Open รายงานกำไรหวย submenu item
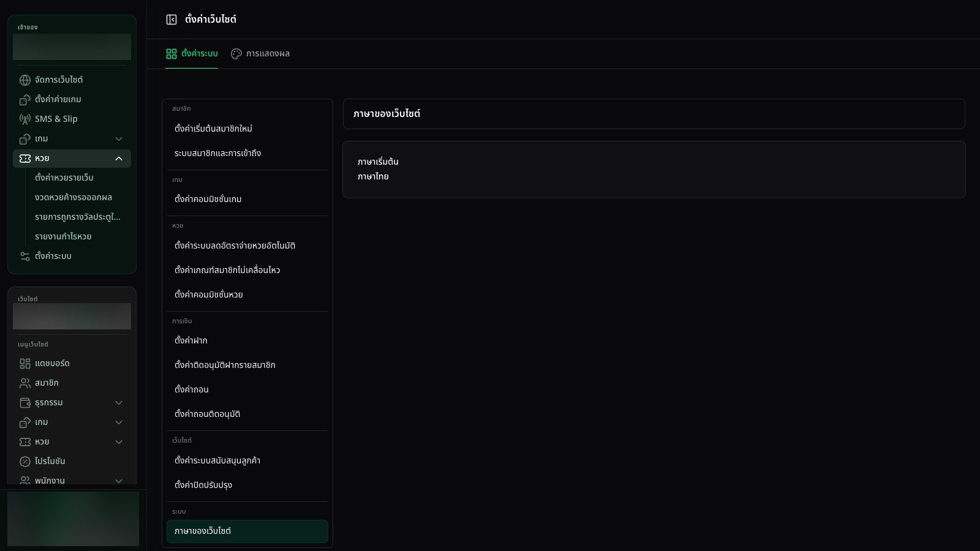Viewport: 980px width, 551px height. point(63,236)
